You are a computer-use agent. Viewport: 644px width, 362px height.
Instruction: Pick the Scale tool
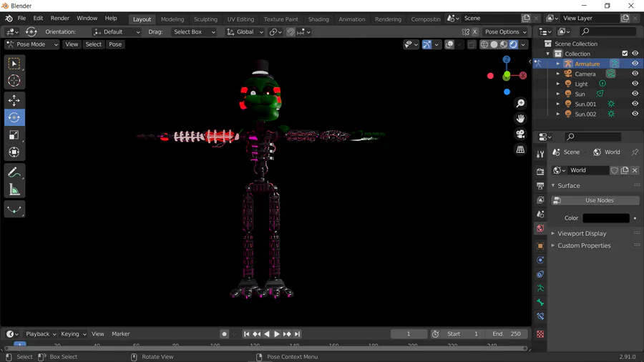(14, 135)
